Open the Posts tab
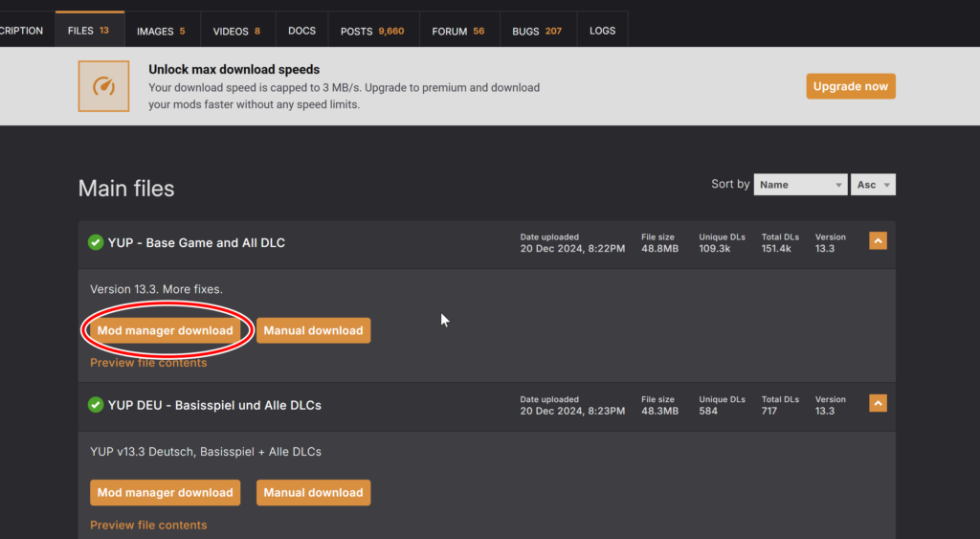 (x=372, y=31)
